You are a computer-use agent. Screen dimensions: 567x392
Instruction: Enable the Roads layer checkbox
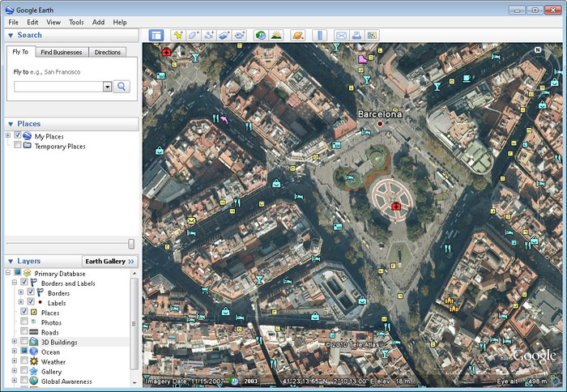(24, 332)
